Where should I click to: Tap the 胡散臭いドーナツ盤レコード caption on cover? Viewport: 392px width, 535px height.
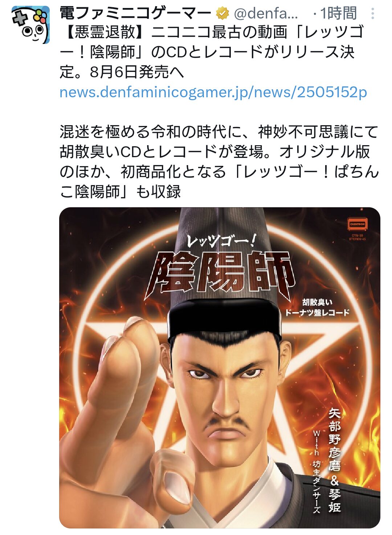click(x=317, y=307)
